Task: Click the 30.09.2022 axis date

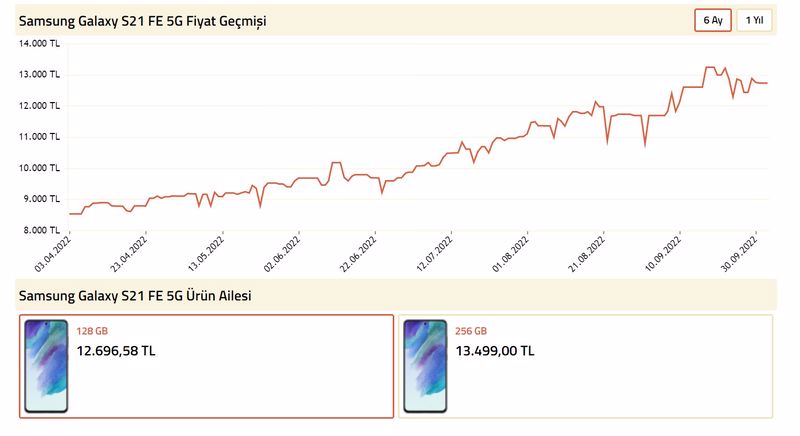Action: tap(739, 254)
